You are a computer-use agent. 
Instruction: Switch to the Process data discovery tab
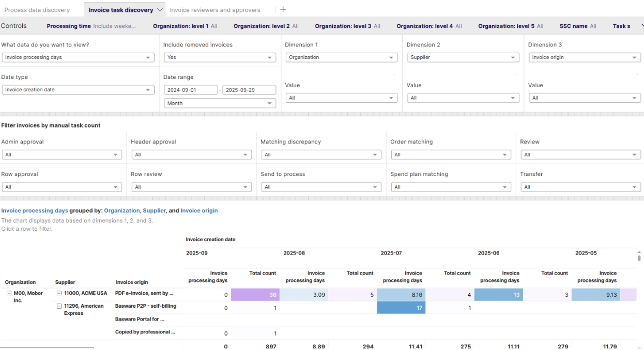coord(39,9)
